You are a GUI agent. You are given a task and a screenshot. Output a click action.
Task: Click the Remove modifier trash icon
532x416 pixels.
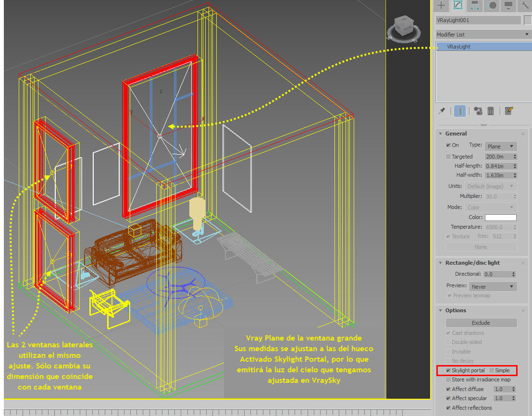[490, 111]
